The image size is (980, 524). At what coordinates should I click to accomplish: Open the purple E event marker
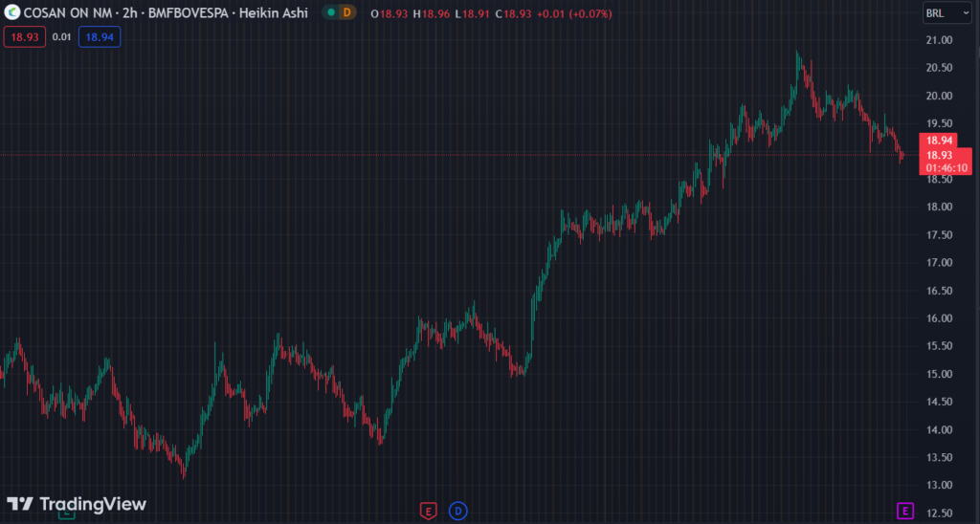(905, 511)
